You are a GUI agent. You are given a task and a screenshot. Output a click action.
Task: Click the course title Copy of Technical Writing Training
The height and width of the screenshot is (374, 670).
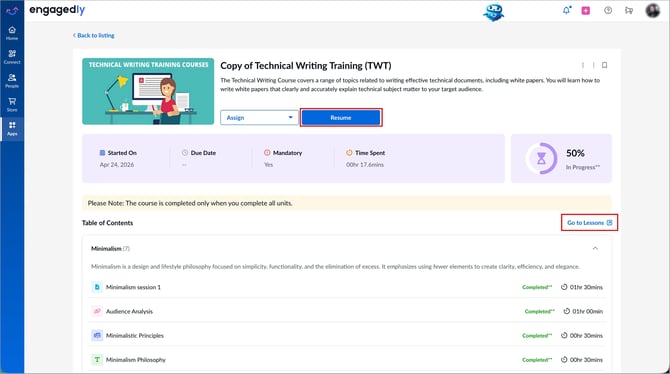point(306,66)
